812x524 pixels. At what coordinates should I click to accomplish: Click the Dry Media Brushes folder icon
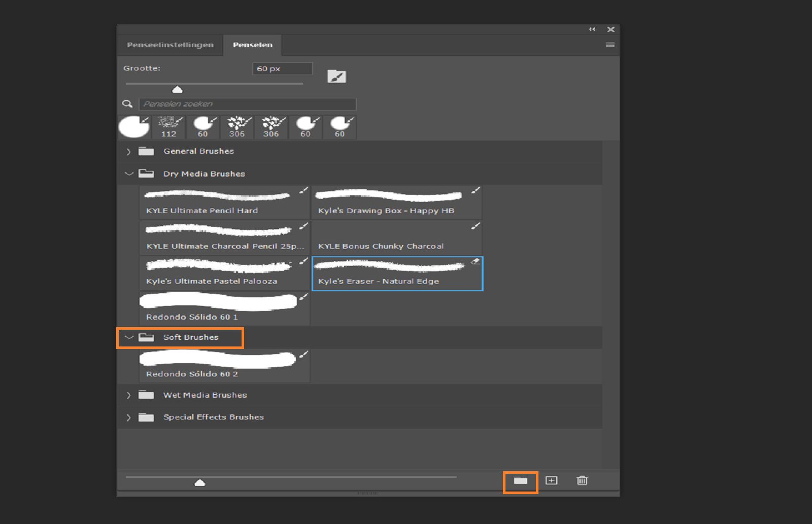click(146, 173)
